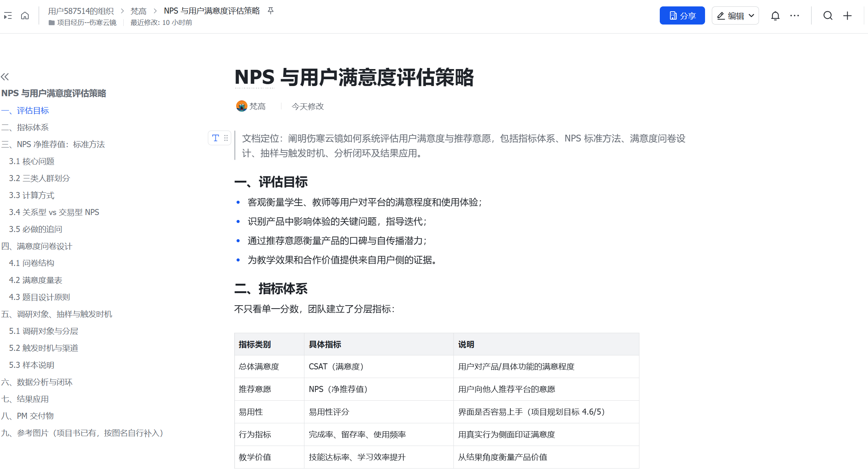Jump to 一、评估目标 in outline
Image resolution: width=868 pixels, height=475 pixels.
click(25, 111)
